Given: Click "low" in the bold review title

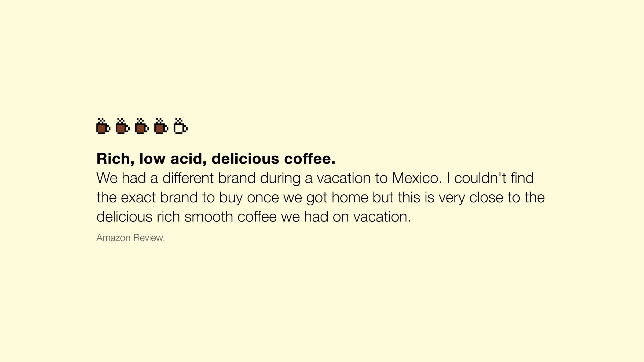Looking at the screenshot, I should coord(152,159).
